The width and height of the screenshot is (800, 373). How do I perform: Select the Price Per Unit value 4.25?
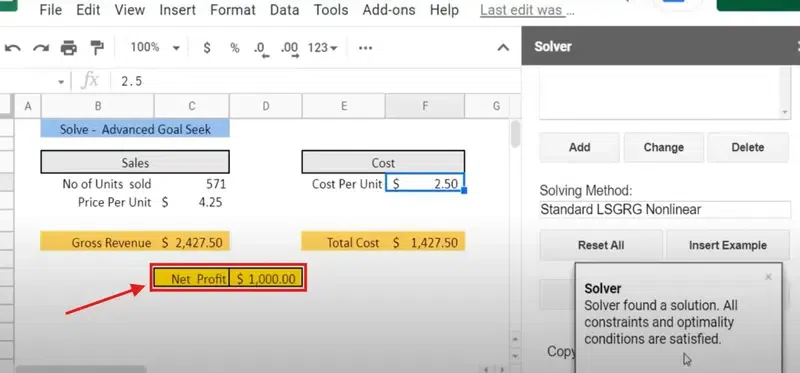(x=191, y=203)
